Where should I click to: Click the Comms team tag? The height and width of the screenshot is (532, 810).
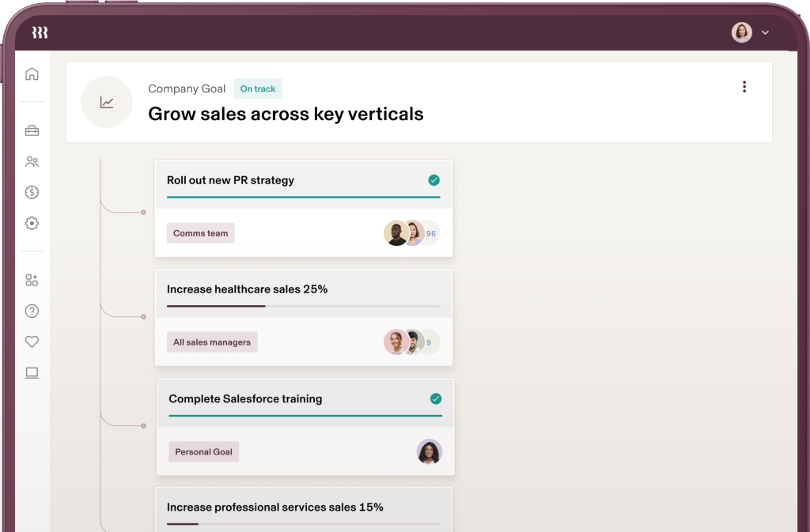200,233
